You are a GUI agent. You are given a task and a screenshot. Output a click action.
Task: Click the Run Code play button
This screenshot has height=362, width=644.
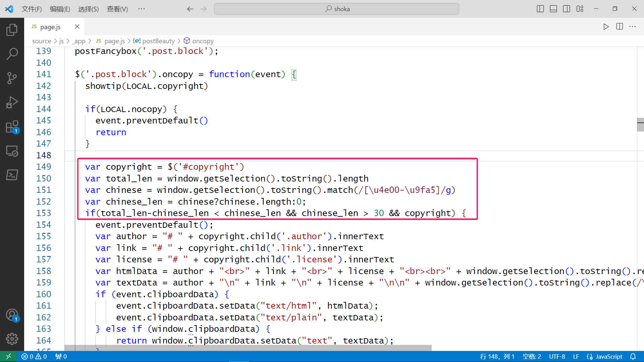pyautogui.click(x=606, y=27)
